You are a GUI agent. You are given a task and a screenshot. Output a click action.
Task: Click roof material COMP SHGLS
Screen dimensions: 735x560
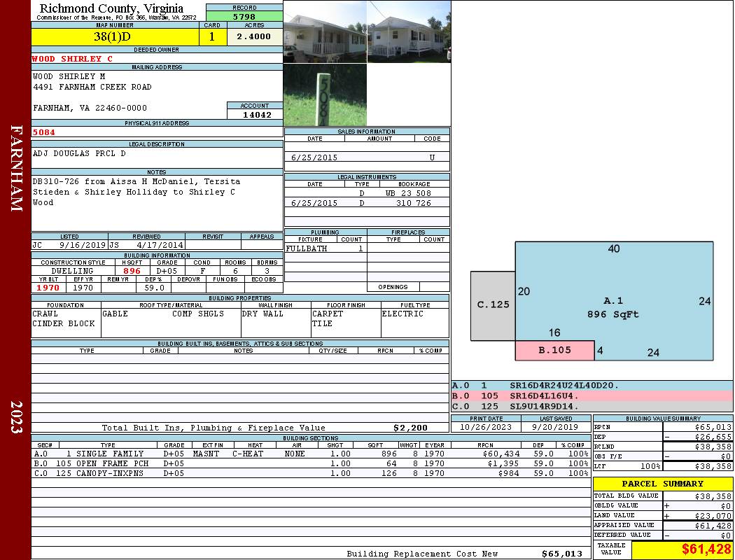point(198,314)
